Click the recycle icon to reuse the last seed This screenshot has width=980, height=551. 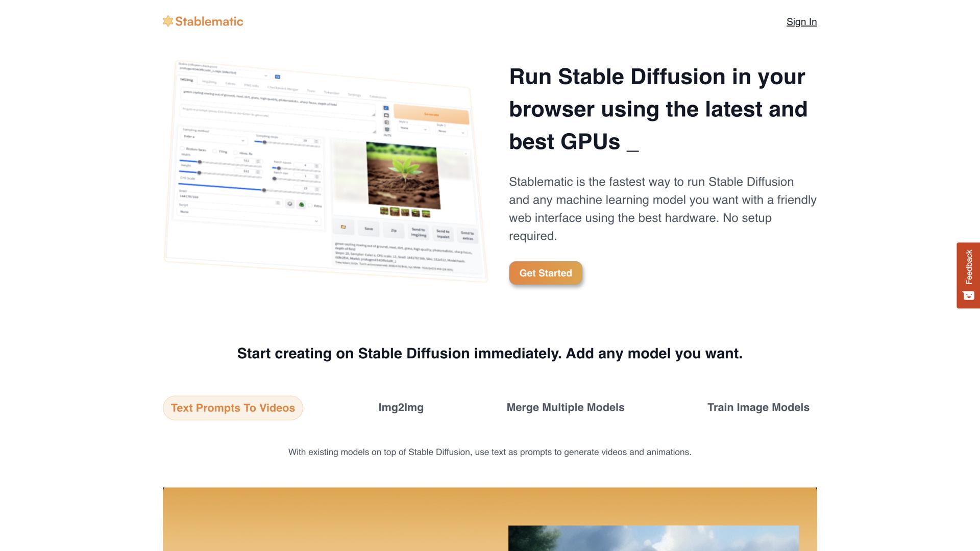301,204
